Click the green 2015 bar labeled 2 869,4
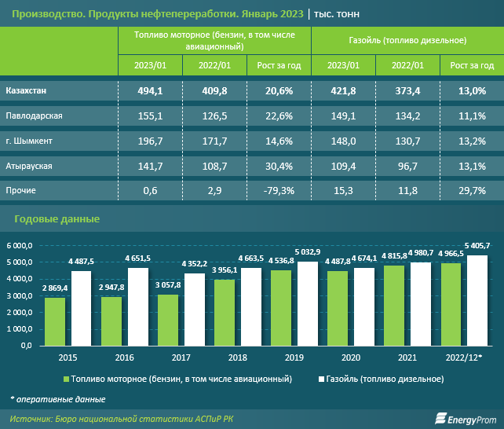504x429 pixels. click(x=55, y=321)
